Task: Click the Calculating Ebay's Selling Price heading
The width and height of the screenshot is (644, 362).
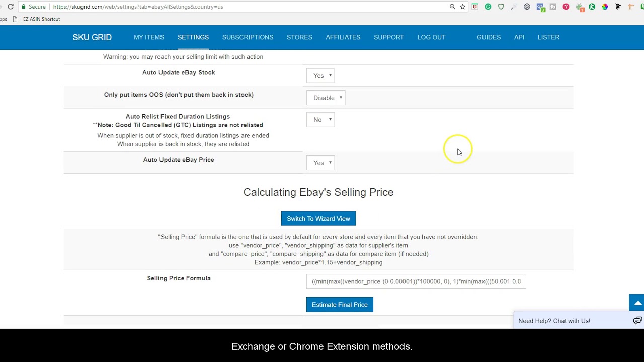Action: point(318,192)
